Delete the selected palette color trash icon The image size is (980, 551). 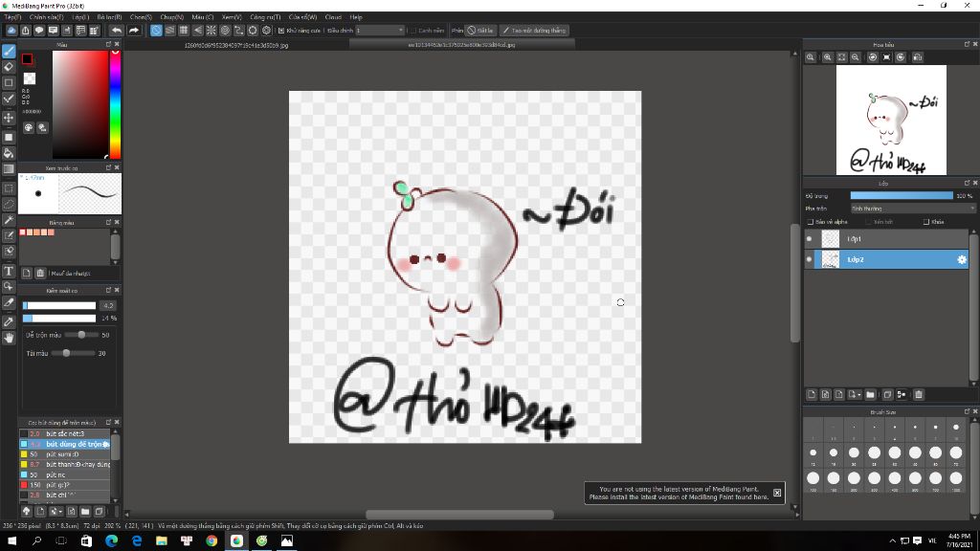(40, 273)
